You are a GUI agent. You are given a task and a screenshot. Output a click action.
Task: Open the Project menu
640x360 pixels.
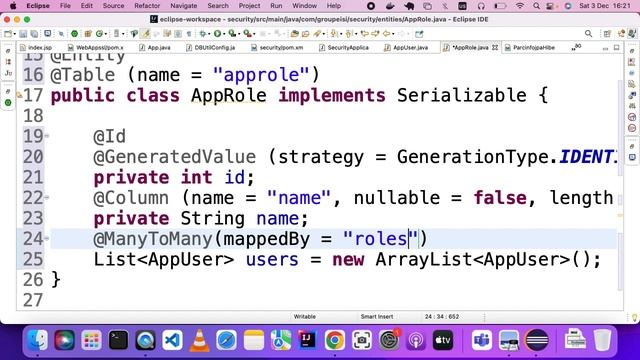(x=249, y=6)
